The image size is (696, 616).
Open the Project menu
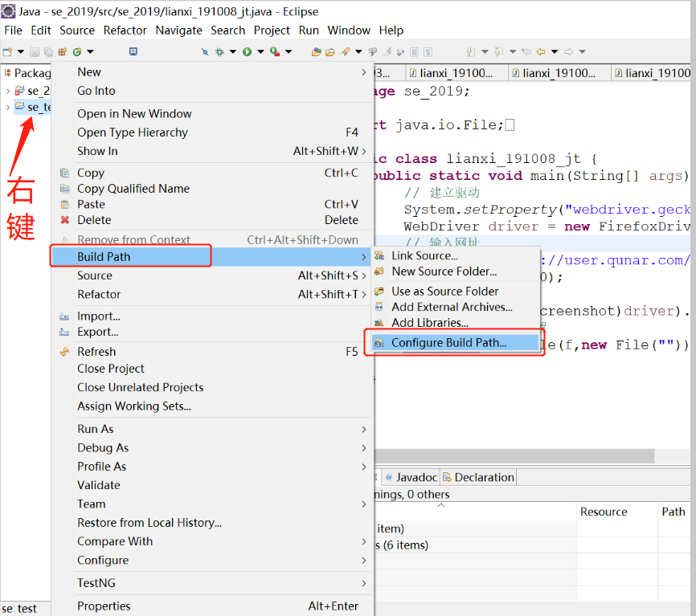pos(272,31)
